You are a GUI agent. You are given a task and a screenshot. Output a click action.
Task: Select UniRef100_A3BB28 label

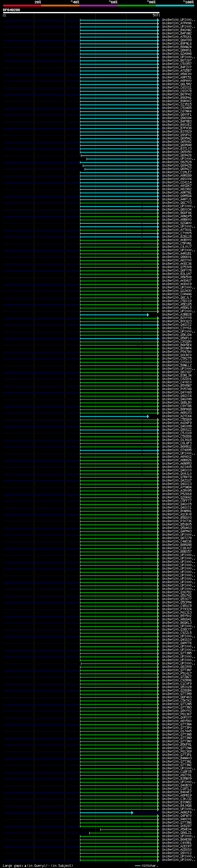tap(177, 315)
